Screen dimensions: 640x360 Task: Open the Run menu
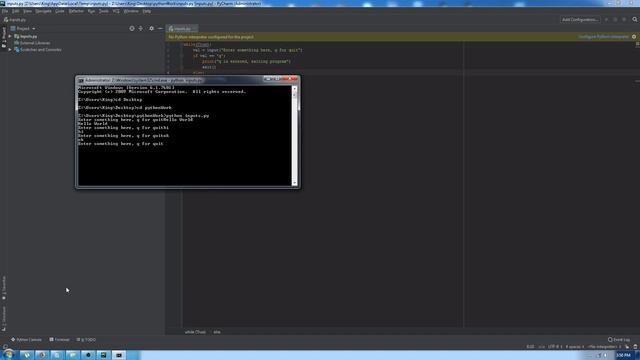tap(91, 11)
